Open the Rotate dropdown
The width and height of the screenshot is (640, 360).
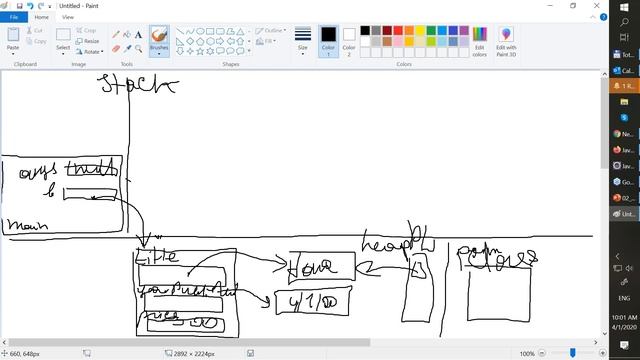tap(89, 52)
